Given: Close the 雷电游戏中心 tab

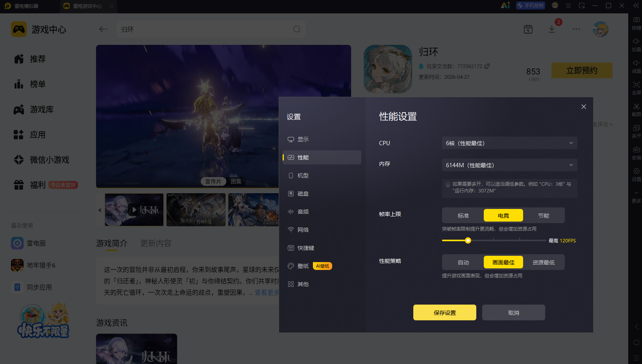Looking at the screenshot, I should tap(112, 6).
